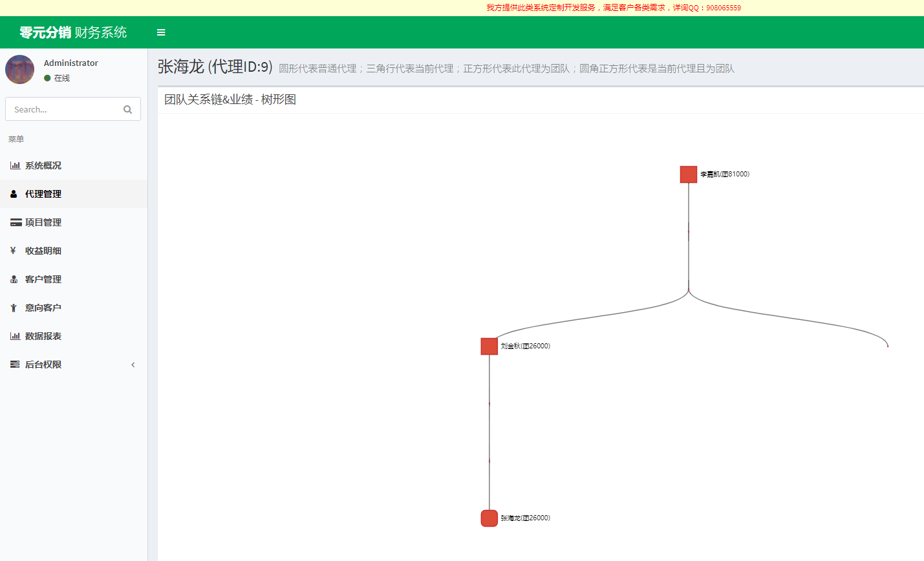The width and height of the screenshot is (924, 561).
Task: Open the 后台权限 menu item
Action: pyautogui.click(x=43, y=365)
